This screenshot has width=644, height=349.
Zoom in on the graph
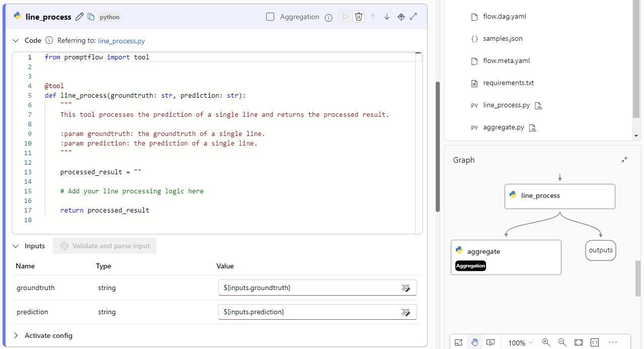(546, 342)
